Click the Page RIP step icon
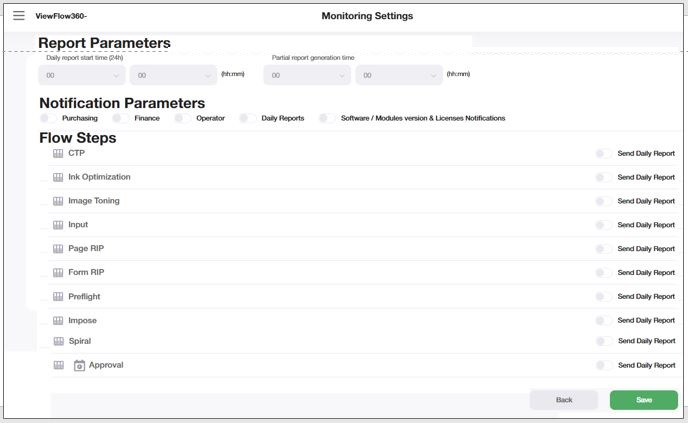The image size is (688, 423). tap(58, 249)
